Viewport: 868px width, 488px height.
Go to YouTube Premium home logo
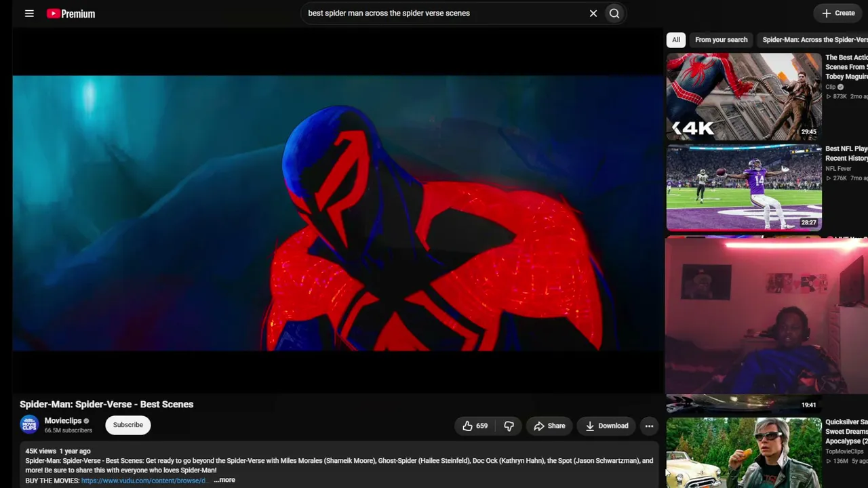click(71, 14)
